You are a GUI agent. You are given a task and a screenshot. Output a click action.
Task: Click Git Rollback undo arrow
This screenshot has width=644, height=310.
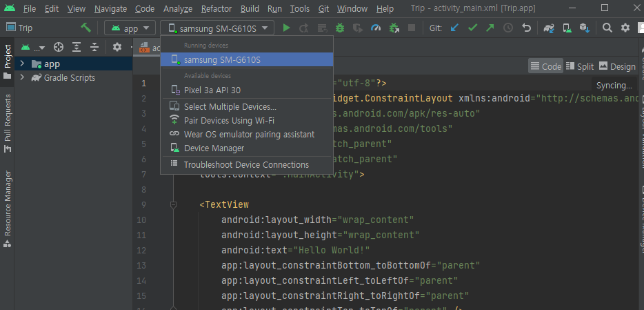[x=526, y=28]
